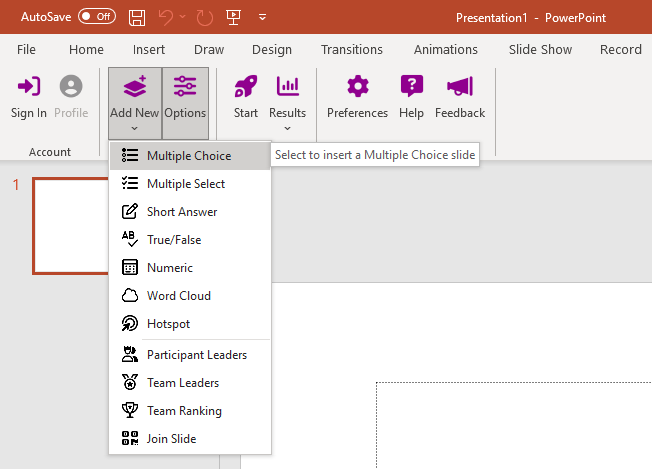Click the True/False AB icon
The image size is (652, 469).
click(130, 239)
